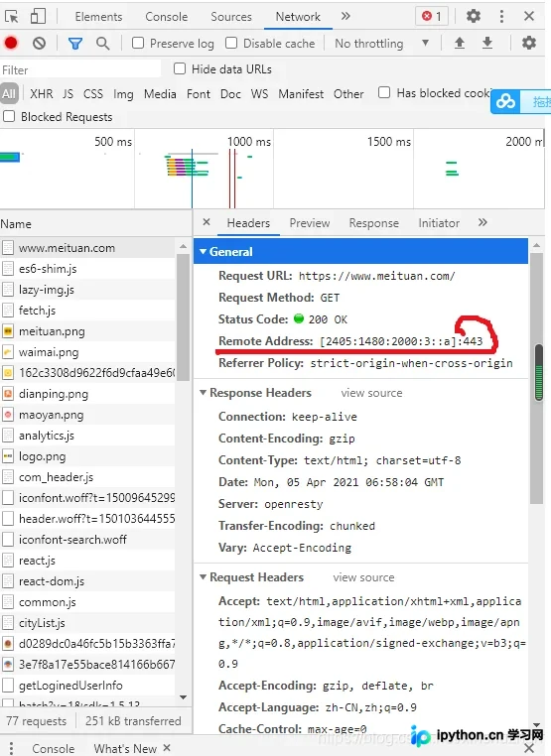Screen dimensions: 551x756
Task: Open the Initiator tab
Action: [439, 223]
